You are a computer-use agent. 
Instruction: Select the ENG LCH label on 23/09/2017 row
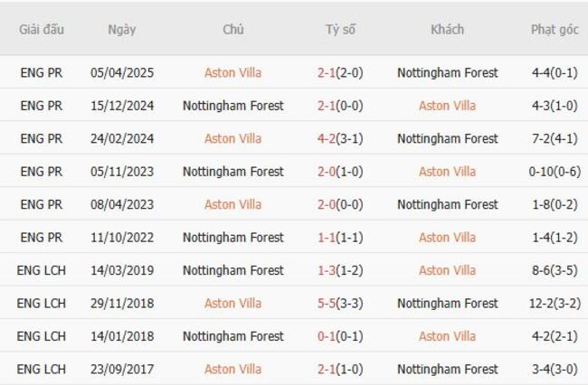coord(42,369)
